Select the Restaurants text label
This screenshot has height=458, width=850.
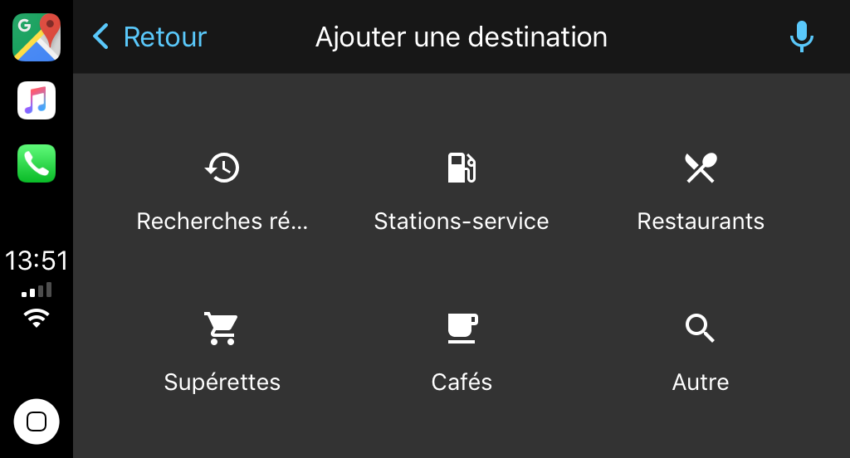coord(700,221)
